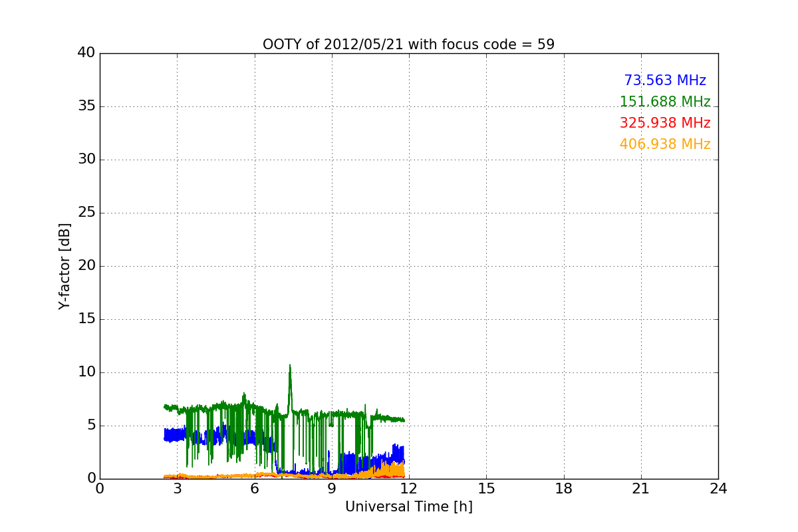This screenshot has width=798, height=532.
Task: Click the x-axis tick label 9
Action: pyautogui.click(x=332, y=488)
